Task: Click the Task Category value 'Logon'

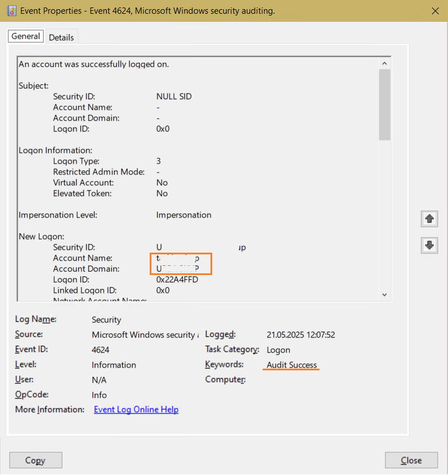Action: (x=278, y=350)
